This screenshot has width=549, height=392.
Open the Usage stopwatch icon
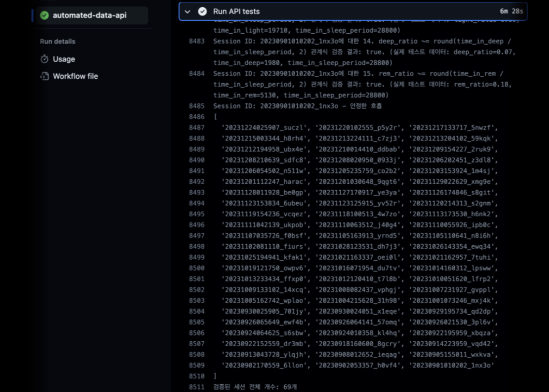tap(44, 59)
